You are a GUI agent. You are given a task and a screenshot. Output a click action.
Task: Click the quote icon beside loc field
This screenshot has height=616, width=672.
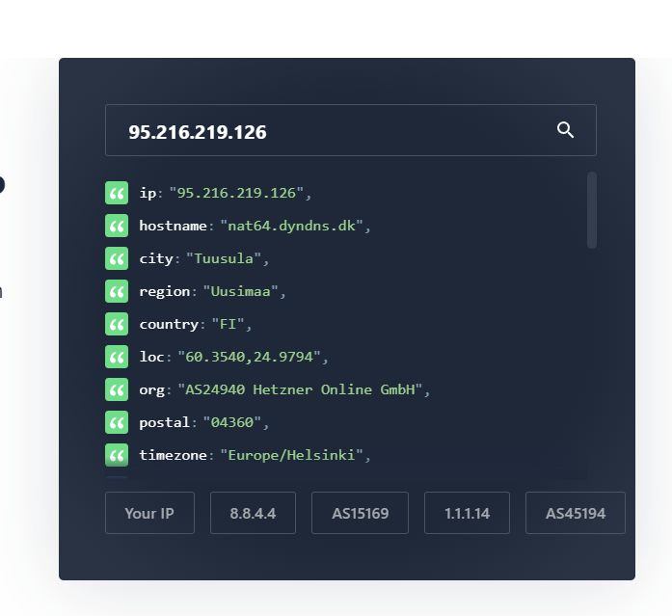(x=117, y=357)
